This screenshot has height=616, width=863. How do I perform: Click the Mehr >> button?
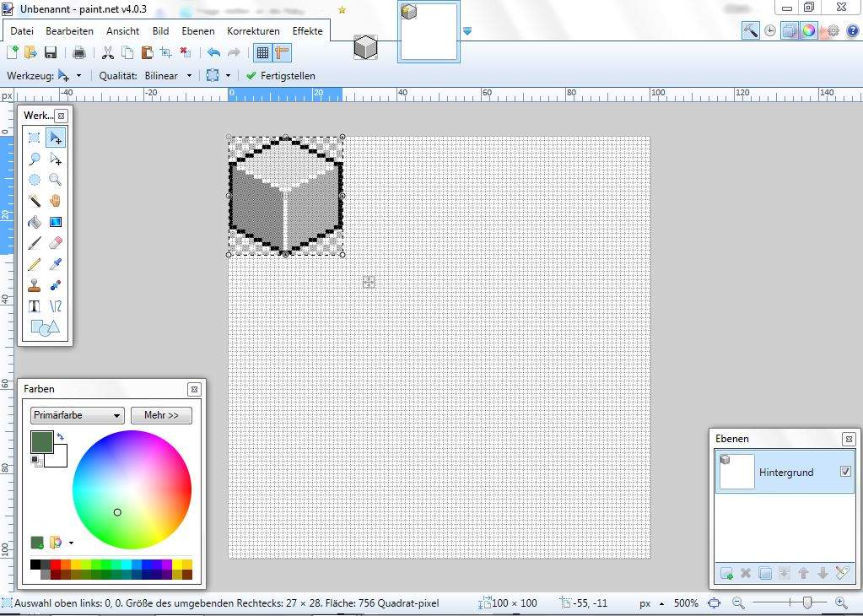(161, 415)
